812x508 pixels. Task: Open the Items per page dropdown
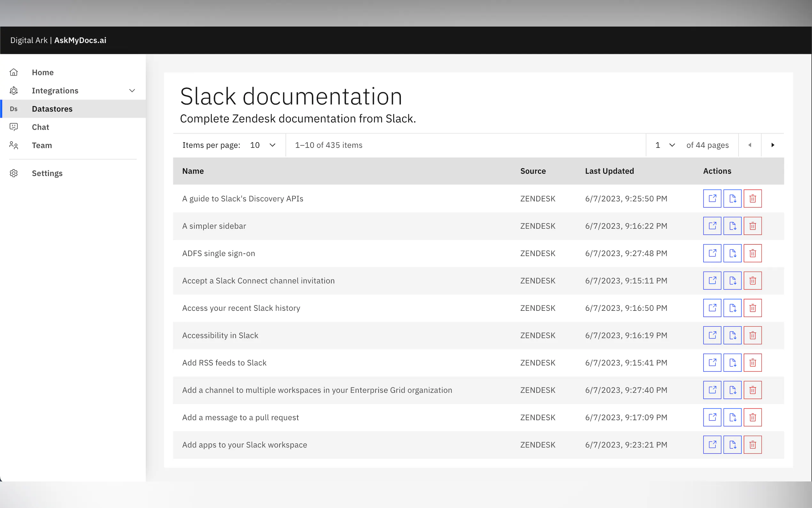[x=262, y=145]
